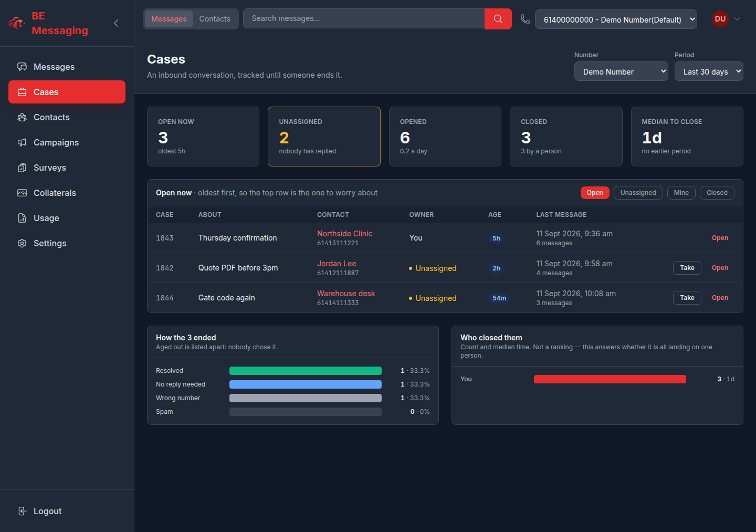Image resolution: width=756 pixels, height=532 pixels.
Task: Click the Collaterals image sidebar icon
Action: tap(22, 193)
